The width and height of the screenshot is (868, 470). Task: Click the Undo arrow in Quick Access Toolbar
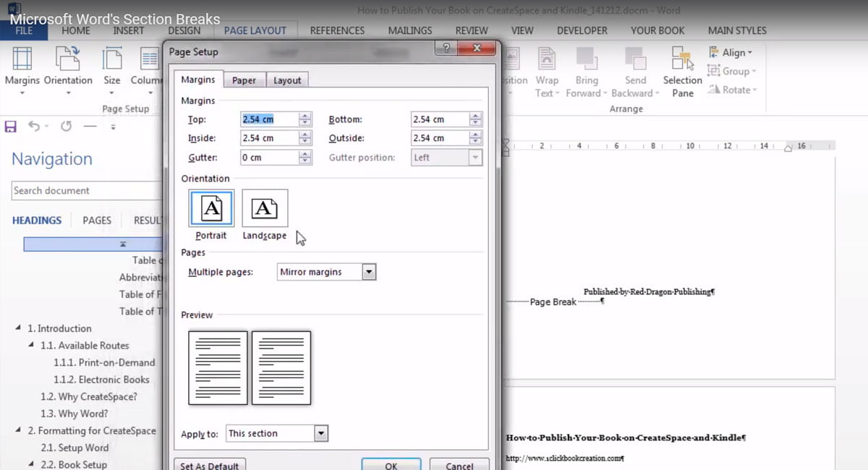pyautogui.click(x=33, y=127)
